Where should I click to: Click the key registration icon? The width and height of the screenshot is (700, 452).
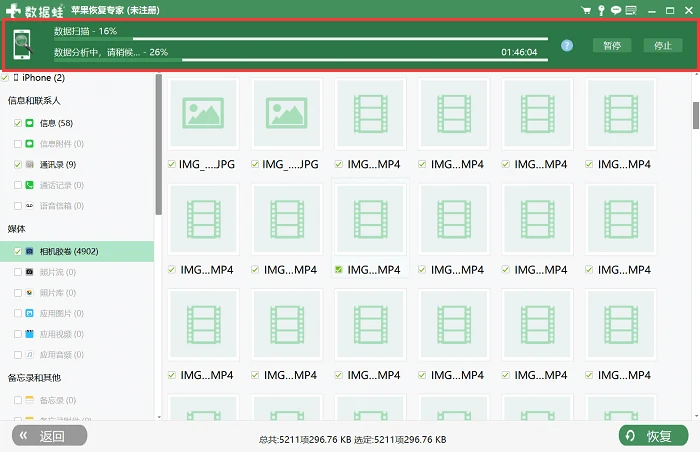click(x=601, y=10)
